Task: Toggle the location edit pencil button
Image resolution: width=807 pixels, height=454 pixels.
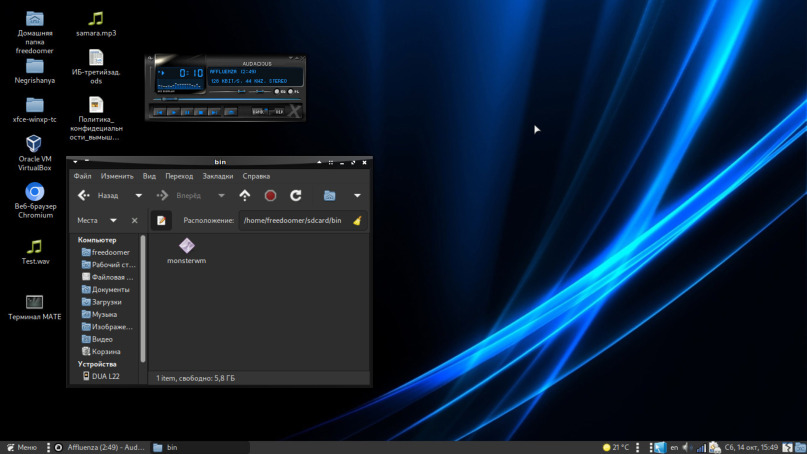Action: coord(161,220)
